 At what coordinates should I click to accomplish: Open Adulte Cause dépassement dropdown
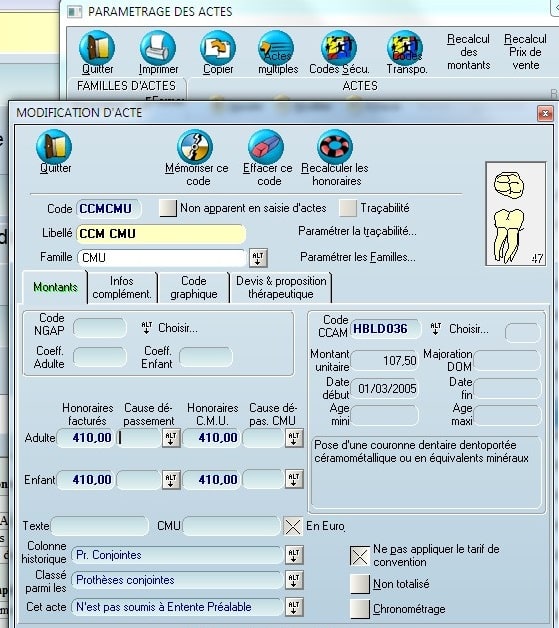point(171,438)
